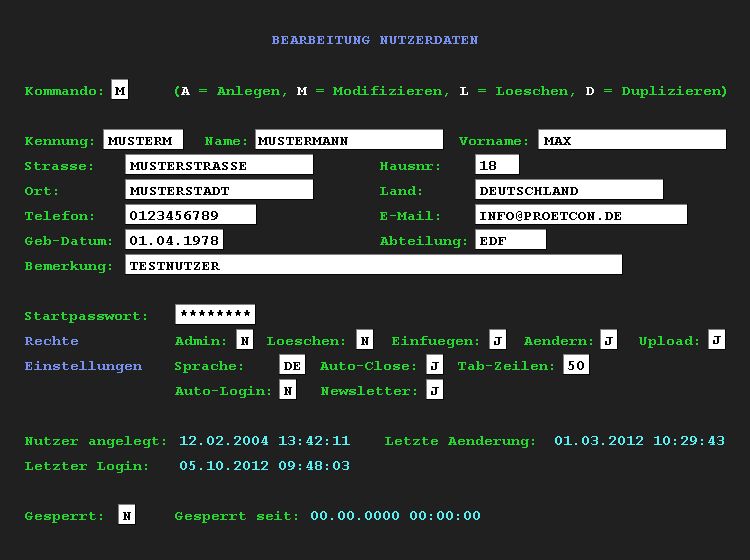Select the Hausnr field showing 18
The height and width of the screenshot is (560, 750).
pyautogui.click(x=497, y=165)
